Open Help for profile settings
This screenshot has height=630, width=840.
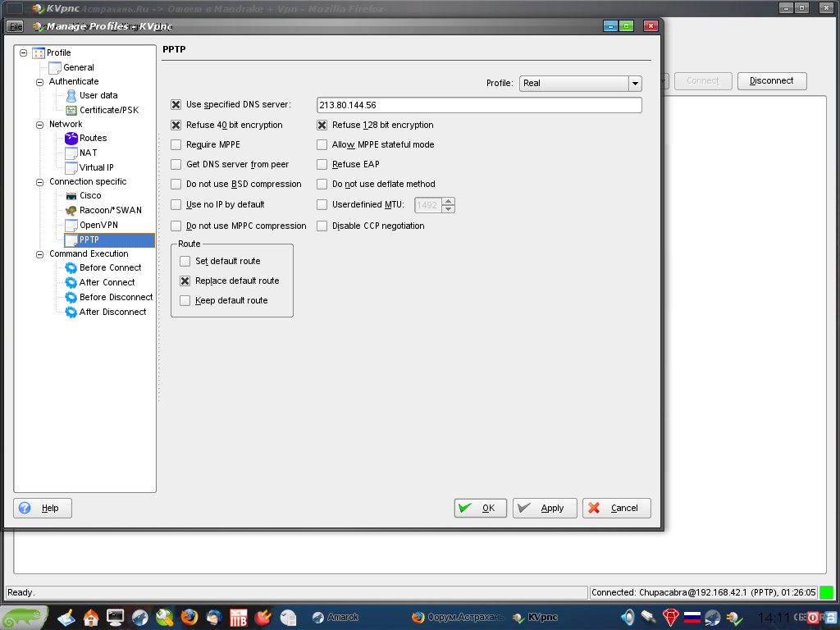tap(43, 509)
